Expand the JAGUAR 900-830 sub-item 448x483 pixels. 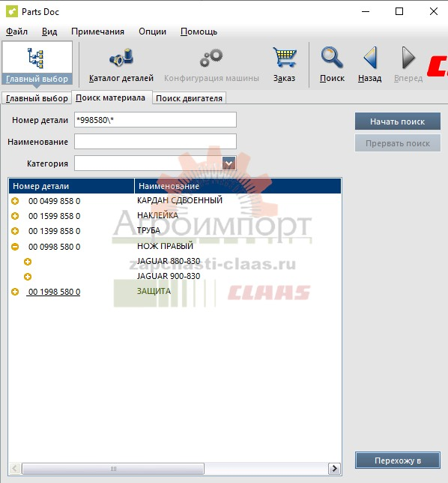pyautogui.click(x=28, y=277)
